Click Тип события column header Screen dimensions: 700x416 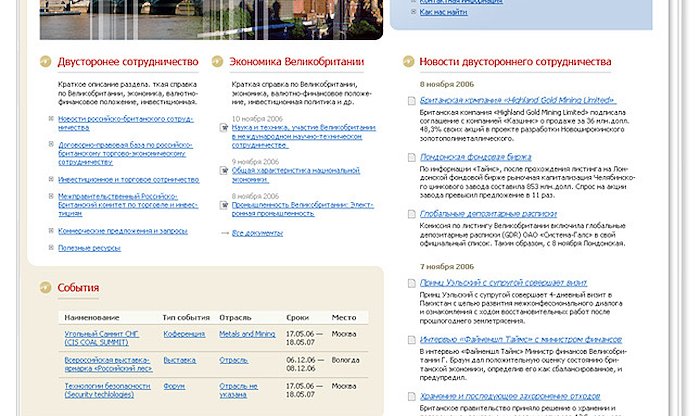(186, 317)
